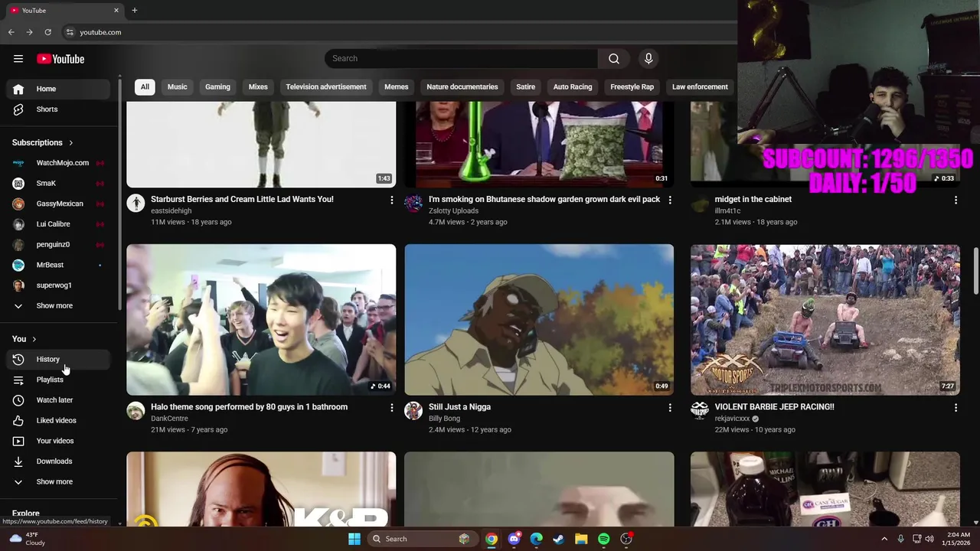Image resolution: width=980 pixels, height=551 pixels.
Task: Start voice search with microphone
Action: point(648,59)
